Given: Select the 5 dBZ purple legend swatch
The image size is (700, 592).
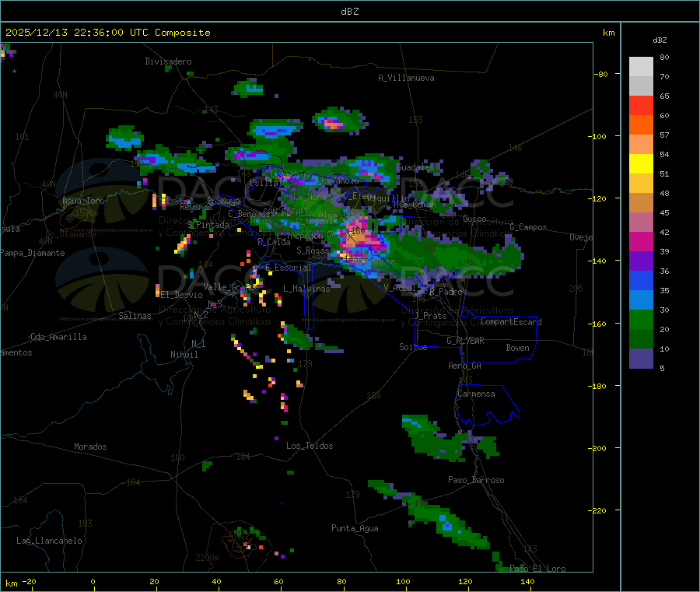Looking at the screenshot, I should (x=641, y=359).
